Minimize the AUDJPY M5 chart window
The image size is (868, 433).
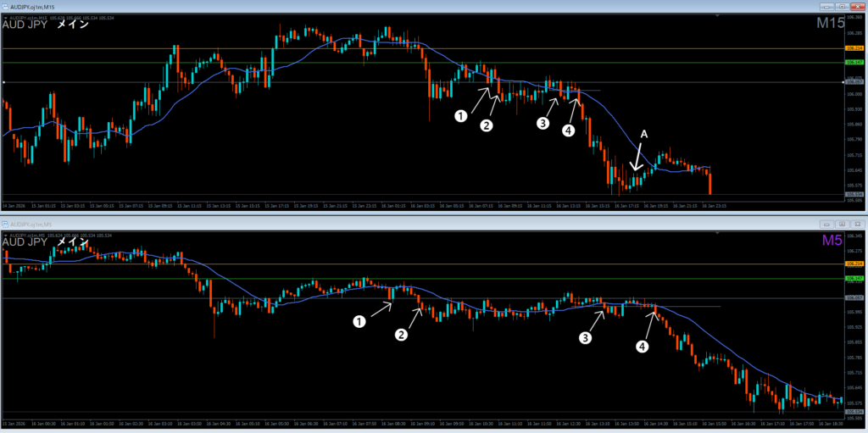tap(827, 225)
